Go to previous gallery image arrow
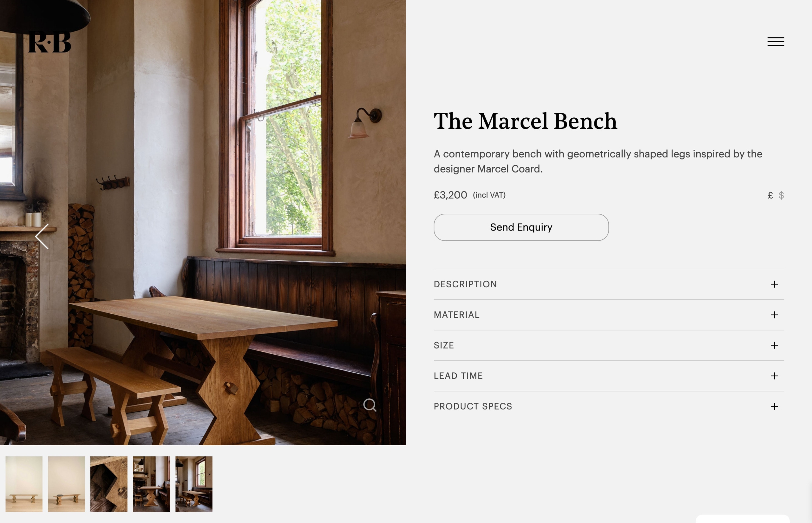 42,236
